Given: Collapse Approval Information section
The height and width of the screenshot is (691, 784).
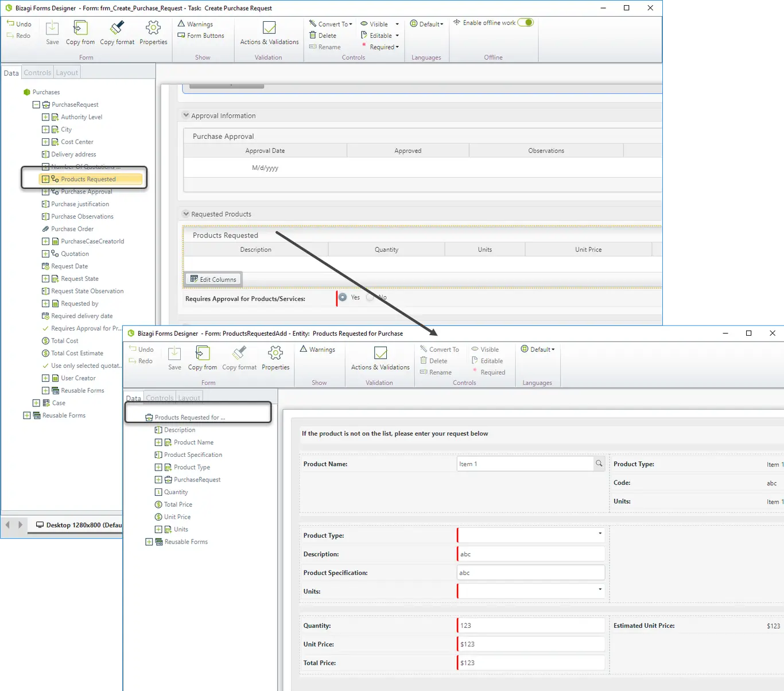Looking at the screenshot, I should 186,115.
